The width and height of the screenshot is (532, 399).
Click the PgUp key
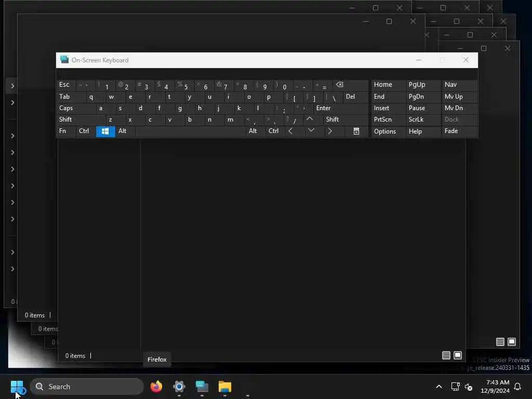pyautogui.click(x=423, y=85)
